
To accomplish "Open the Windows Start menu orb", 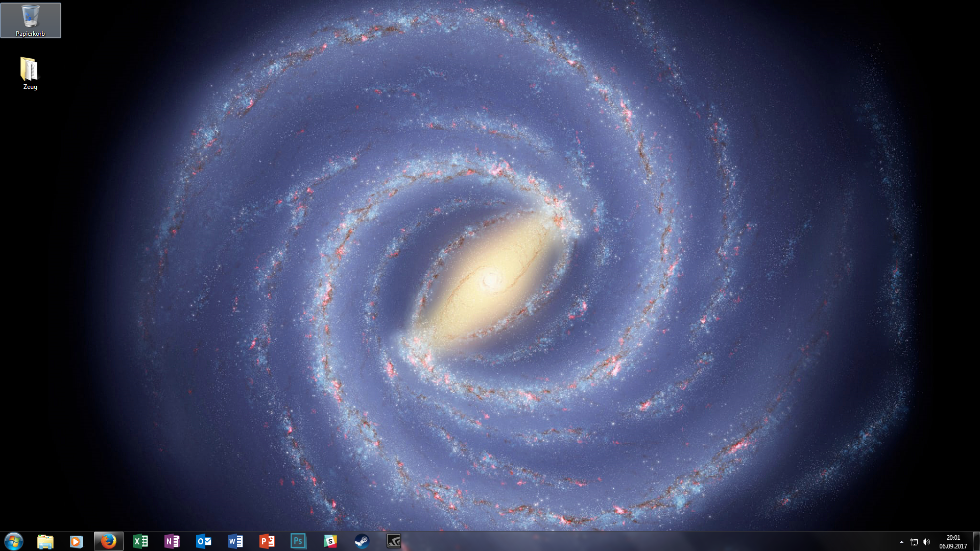I will 14,541.
